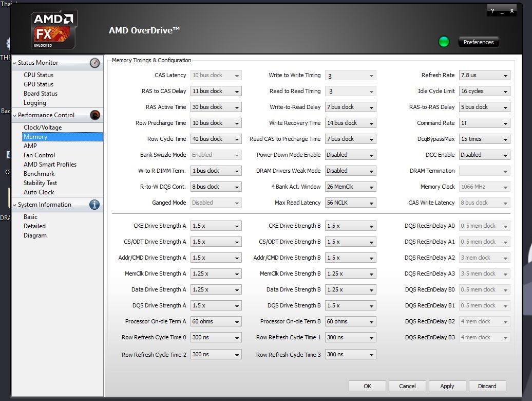Open the Board Status page
The image size is (532, 401).
click(x=41, y=94)
